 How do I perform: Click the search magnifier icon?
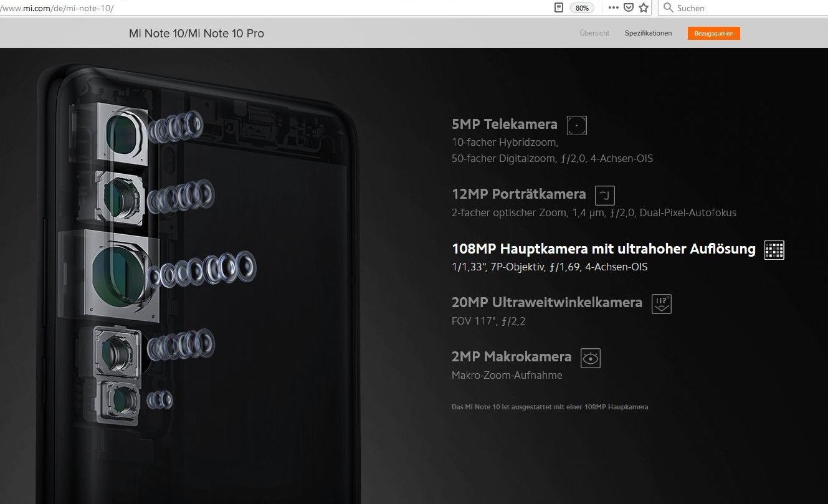point(669,8)
